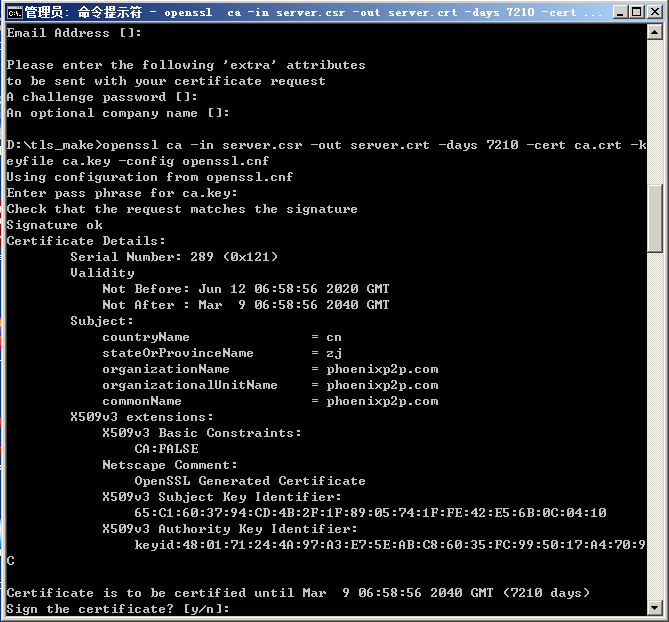
Task: Click the window title bar text
Action: 313,12
